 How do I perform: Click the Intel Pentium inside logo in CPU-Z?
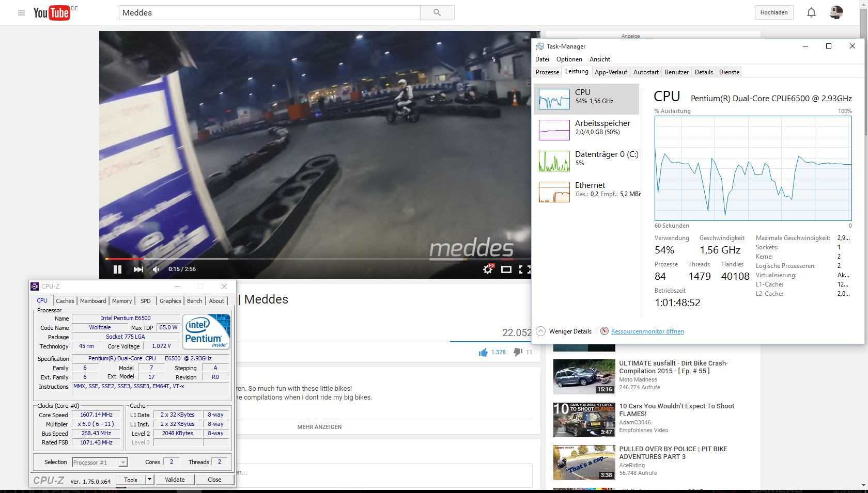207,332
